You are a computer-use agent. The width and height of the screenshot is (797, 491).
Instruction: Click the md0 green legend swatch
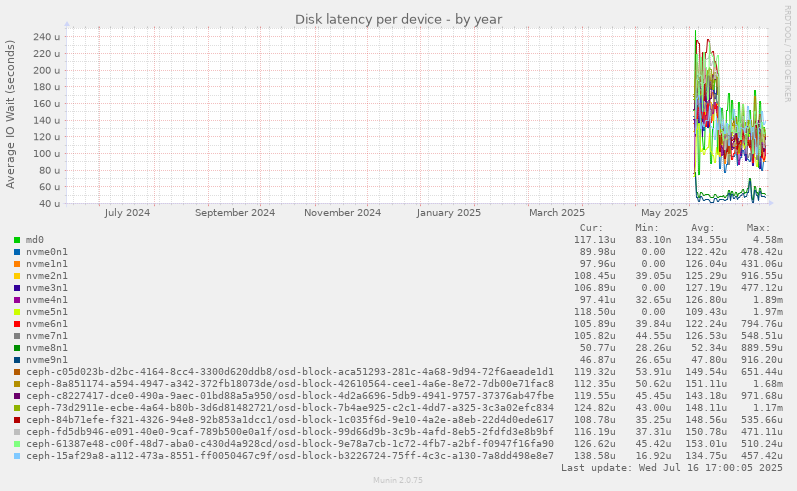coord(17,240)
